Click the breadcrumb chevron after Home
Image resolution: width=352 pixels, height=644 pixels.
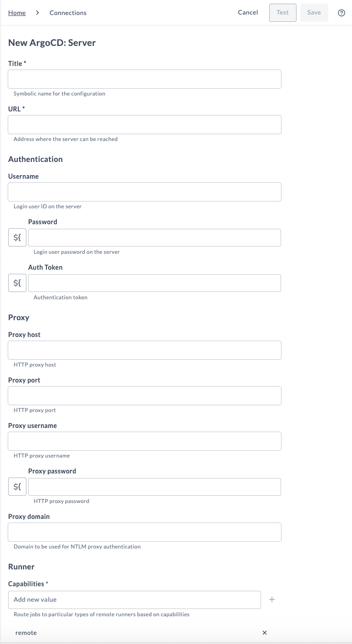pyautogui.click(x=38, y=13)
